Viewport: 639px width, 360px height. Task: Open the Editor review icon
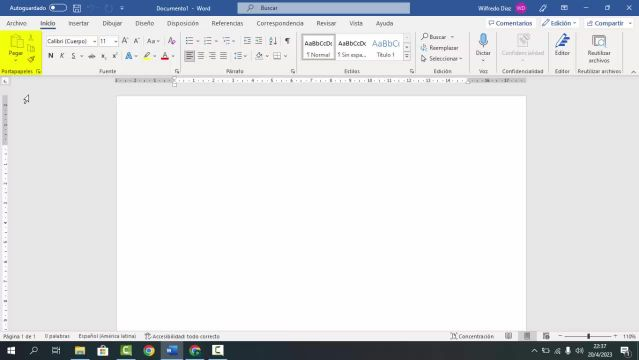pyautogui.click(x=562, y=41)
